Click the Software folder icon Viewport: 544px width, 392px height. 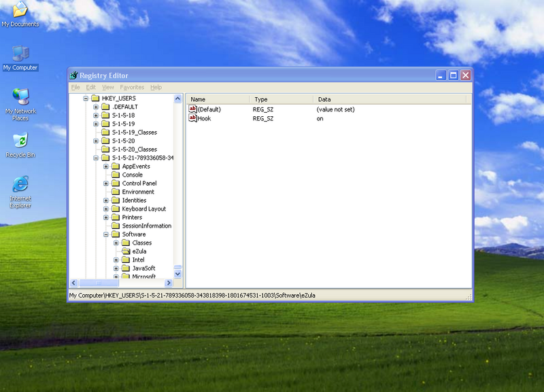[116, 234]
